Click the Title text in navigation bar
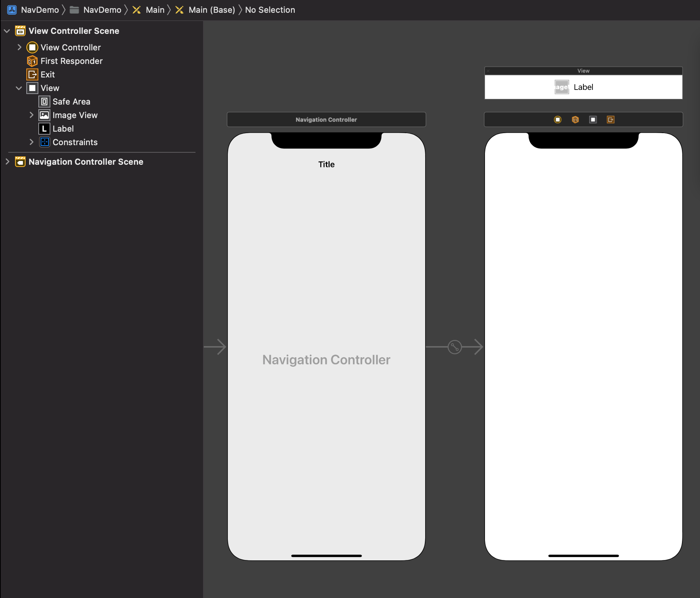The width and height of the screenshot is (700, 598). 326,164
